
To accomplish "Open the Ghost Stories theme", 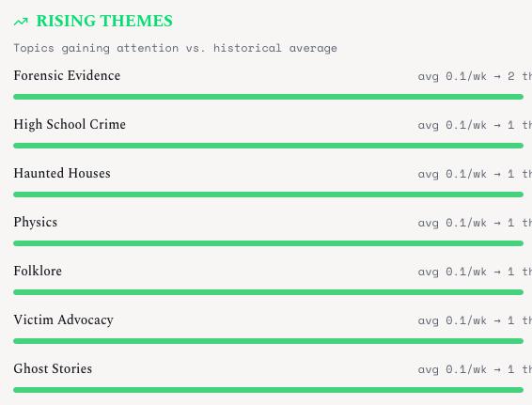I will pos(53,368).
